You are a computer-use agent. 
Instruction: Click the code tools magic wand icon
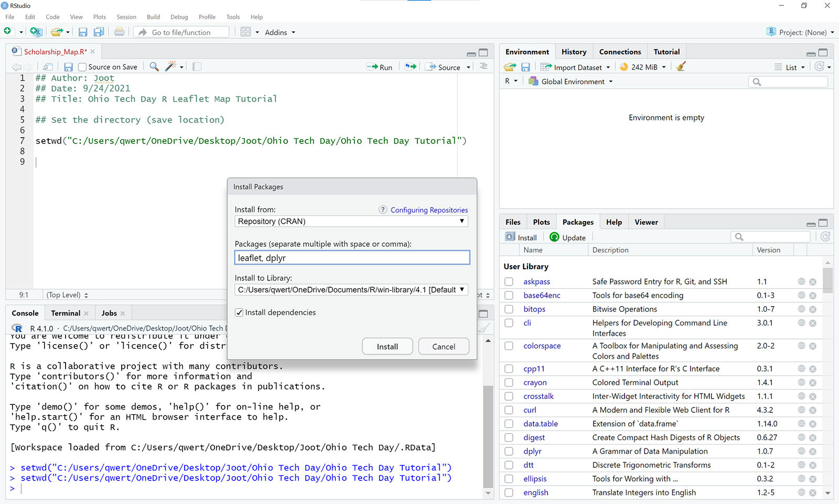pyautogui.click(x=170, y=67)
